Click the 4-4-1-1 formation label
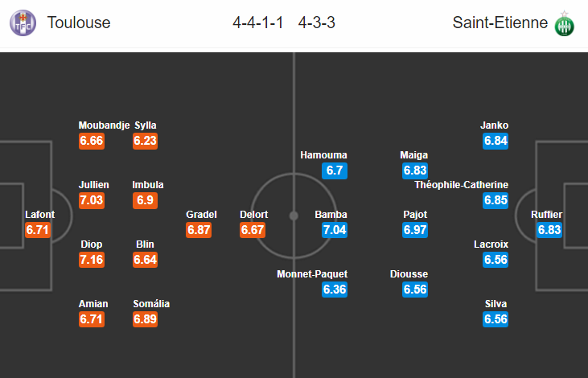The width and height of the screenshot is (588, 378). pos(258,23)
